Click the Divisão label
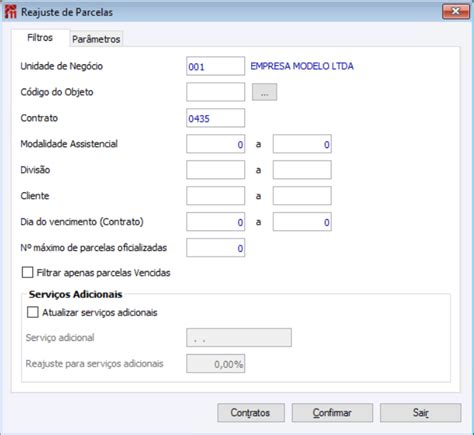Screen dimensions: 474x435 pos(35,170)
